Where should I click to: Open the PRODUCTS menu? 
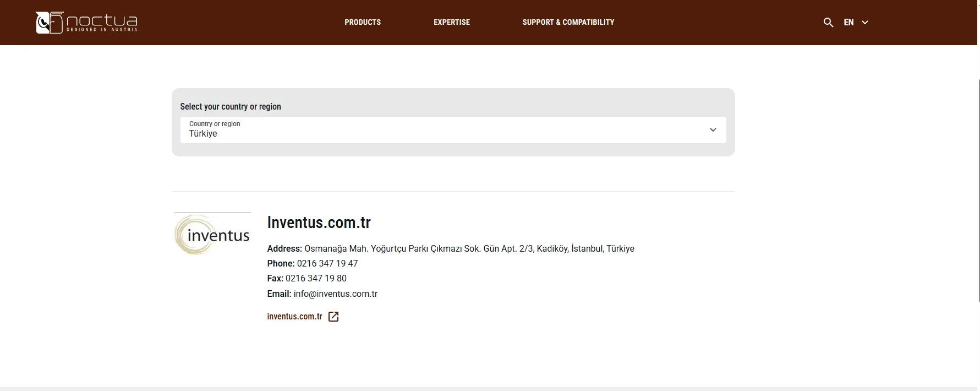tap(363, 23)
